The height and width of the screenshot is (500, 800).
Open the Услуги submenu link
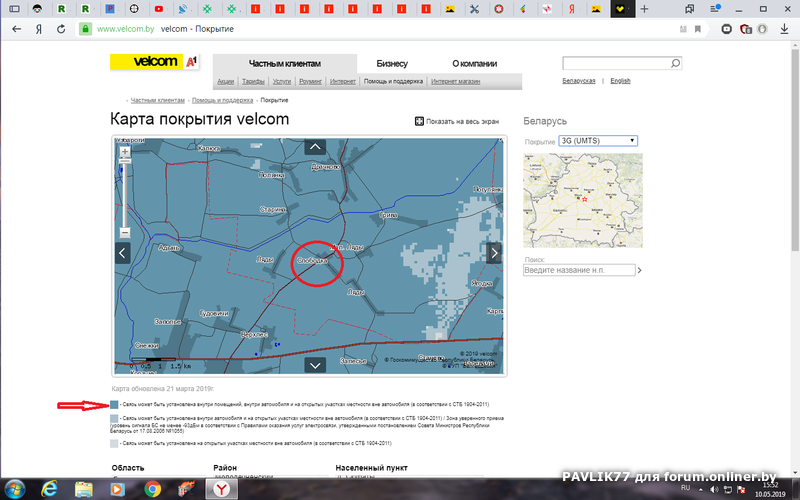[x=282, y=81]
